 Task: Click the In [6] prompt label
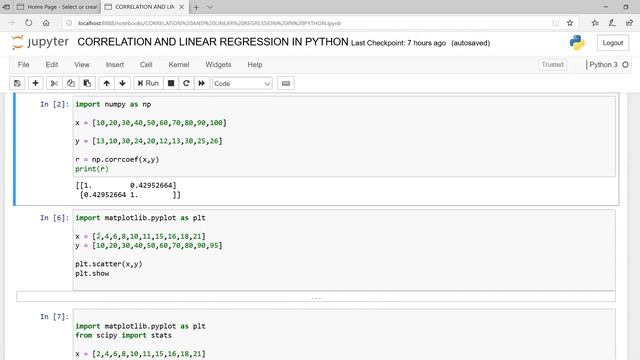pos(54,218)
